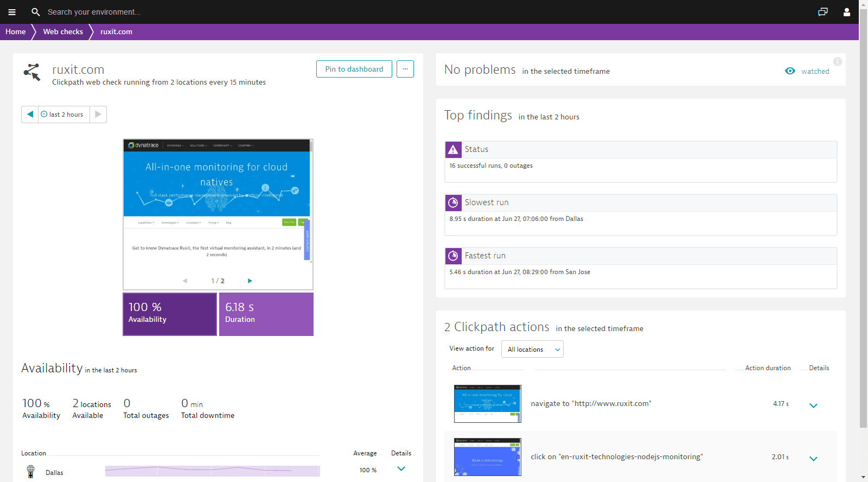Open nodejs-monitoring click action thumbnail

tap(488, 457)
